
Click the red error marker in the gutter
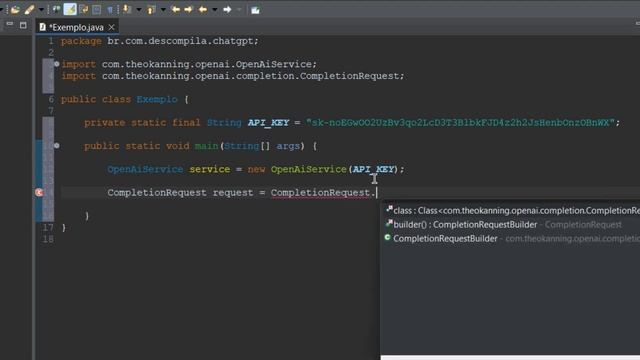[39, 192]
